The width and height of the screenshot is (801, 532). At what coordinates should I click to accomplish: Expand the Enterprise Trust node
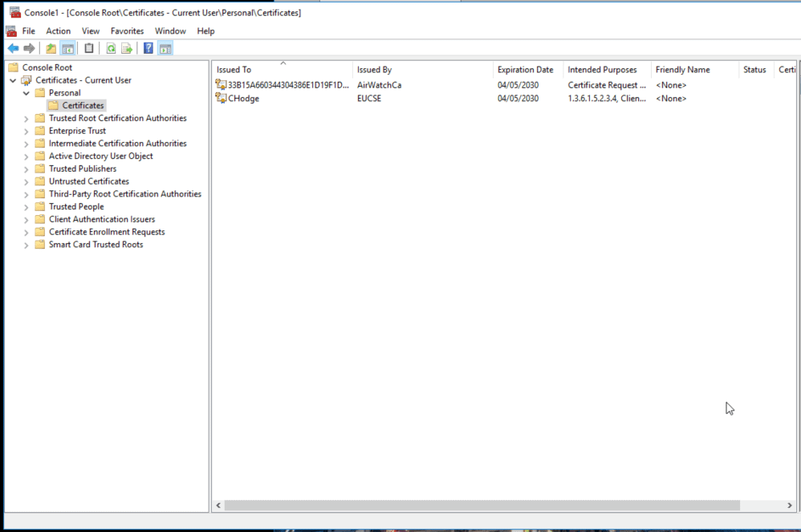pyautogui.click(x=26, y=132)
